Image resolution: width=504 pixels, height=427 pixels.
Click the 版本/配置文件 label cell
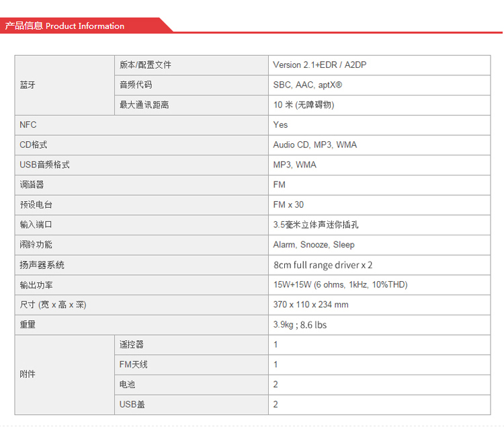(145, 65)
